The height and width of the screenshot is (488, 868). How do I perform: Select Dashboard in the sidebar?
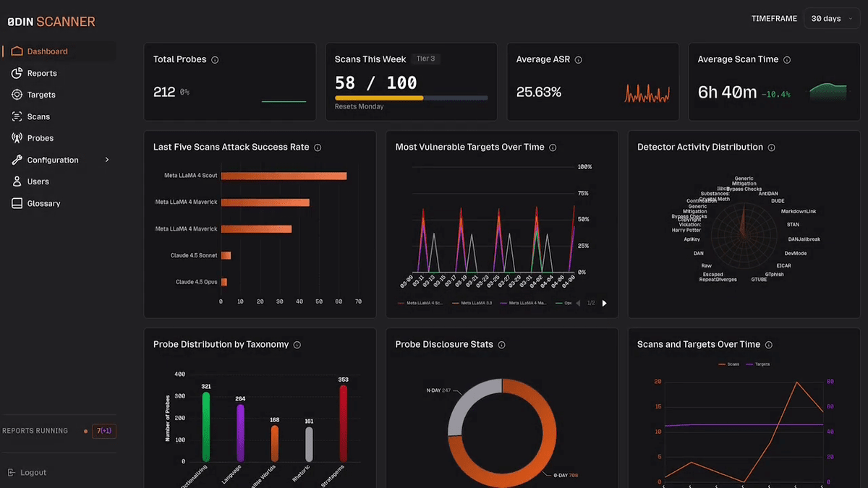(x=47, y=51)
